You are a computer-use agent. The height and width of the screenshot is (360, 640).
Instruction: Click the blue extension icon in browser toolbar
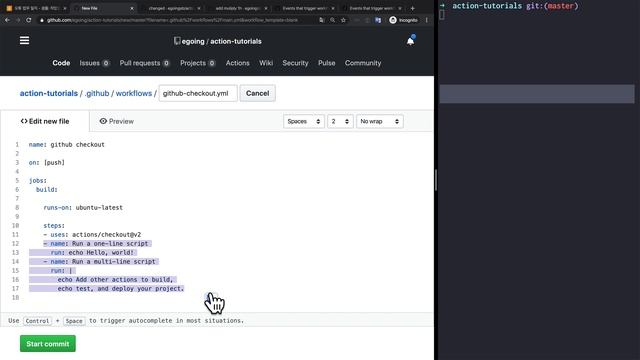378,20
